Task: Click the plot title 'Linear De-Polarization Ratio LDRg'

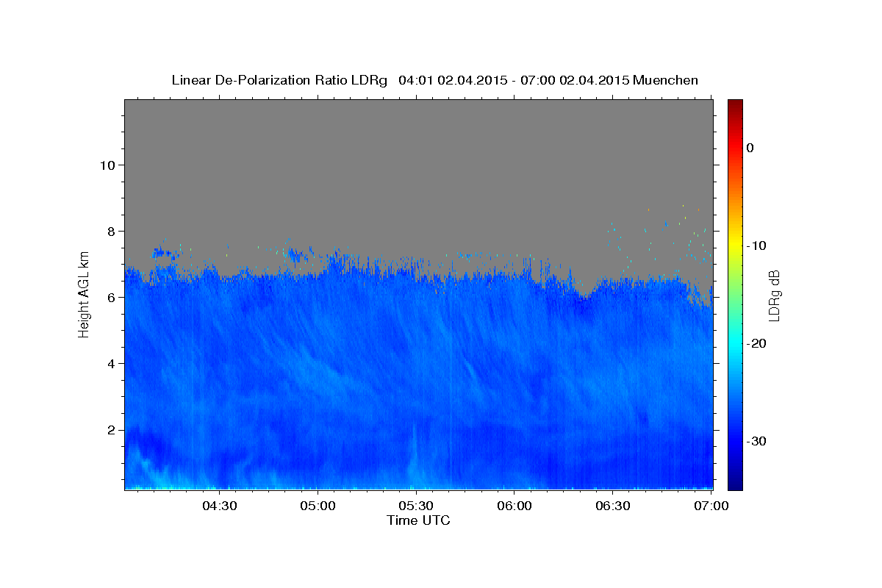Action: click(279, 80)
